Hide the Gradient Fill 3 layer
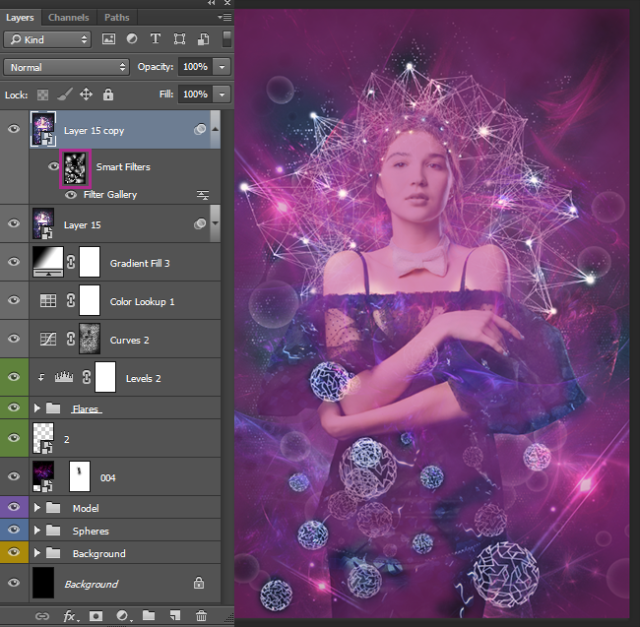The image size is (640, 627). 14,262
